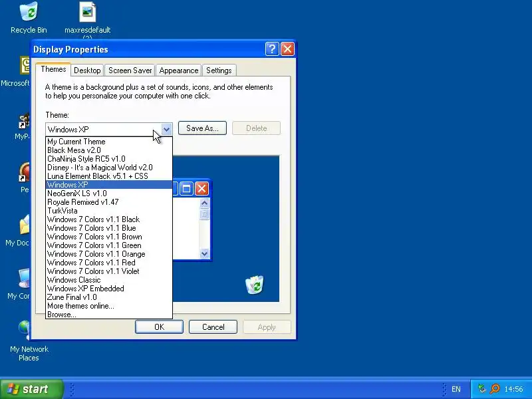
Task: Switch to the Desktop tab
Action: coord(87,70)
